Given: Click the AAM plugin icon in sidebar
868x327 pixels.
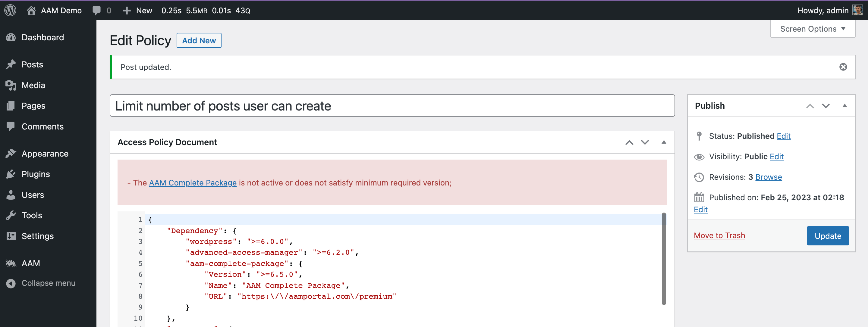Looking at the screenshot, I should (11, 263).
